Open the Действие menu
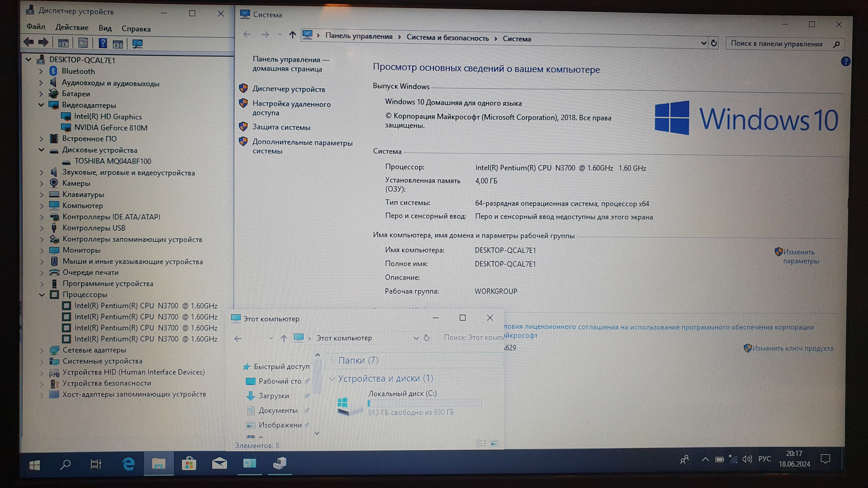The image size is (868, 488). pyautogui.click(x=72, y=28)
